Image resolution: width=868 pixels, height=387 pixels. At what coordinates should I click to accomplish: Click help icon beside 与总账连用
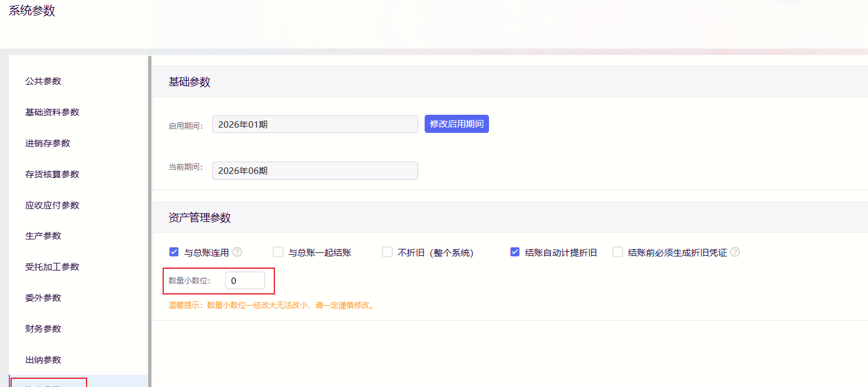point(237,252)
